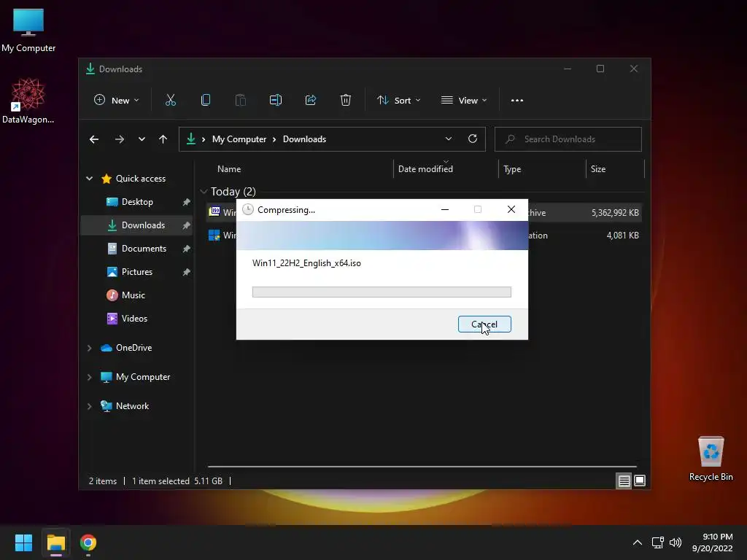
Task: Go back with the left arrow
Action: coord(94,139)
